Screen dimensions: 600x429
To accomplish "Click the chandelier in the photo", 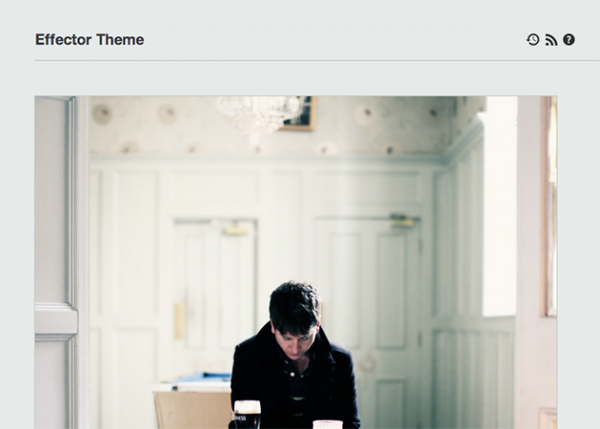I will click(259, 115).
